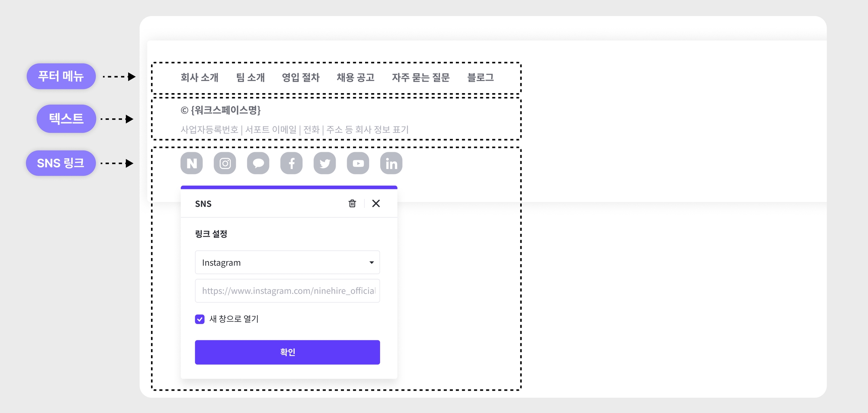Image resolution: width=868 pixels, height=413 pixels.
Task: Click the LinkedIn SNS icon
Action: click(x=391, y=163)
